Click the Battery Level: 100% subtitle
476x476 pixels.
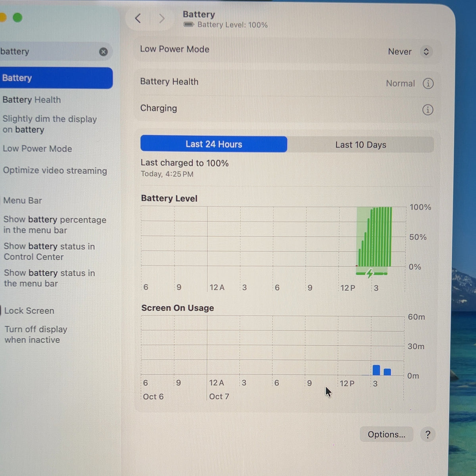pos(232,25)
